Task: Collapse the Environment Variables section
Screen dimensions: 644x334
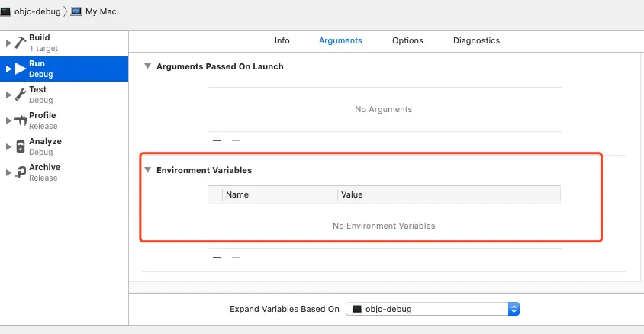Action: 148,170
